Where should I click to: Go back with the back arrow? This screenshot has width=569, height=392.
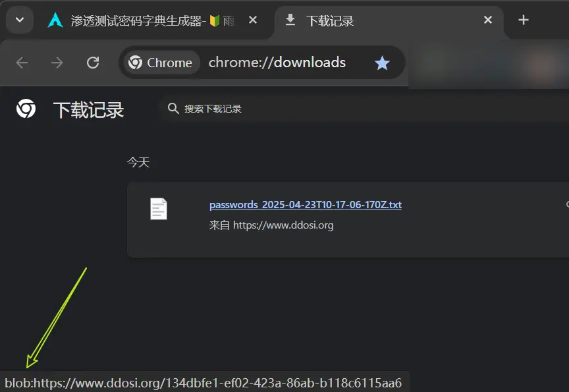(22, 63)
